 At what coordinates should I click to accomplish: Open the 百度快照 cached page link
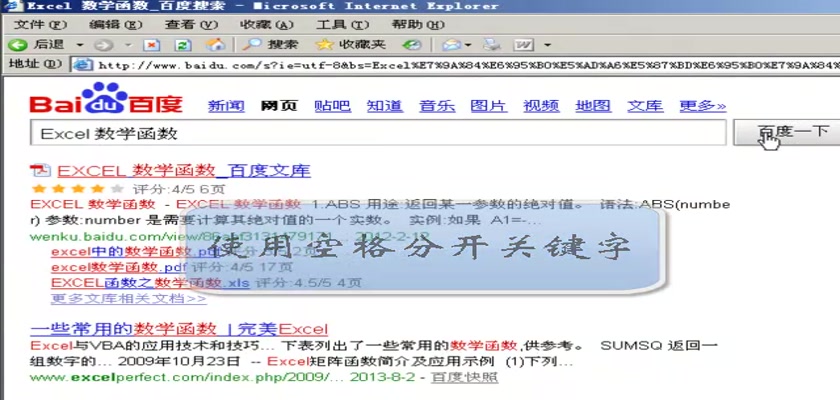click(464, 377)
